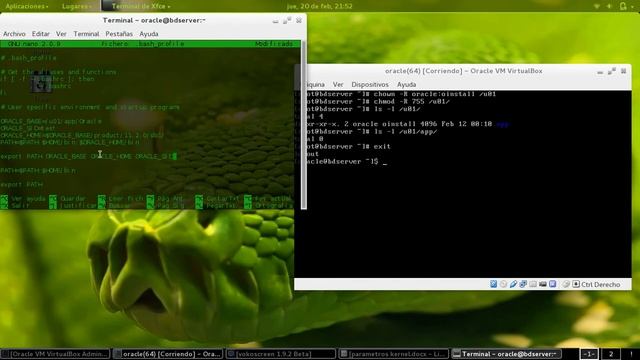Screen dimensions: 640x360
Task: Close the VirtualBox oracle(64) window
Action: pyautogui.click(x=623, y=71)
